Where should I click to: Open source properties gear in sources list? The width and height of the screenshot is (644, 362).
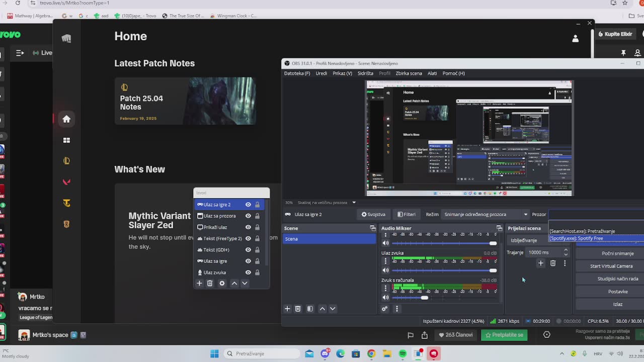pos(222,284)
